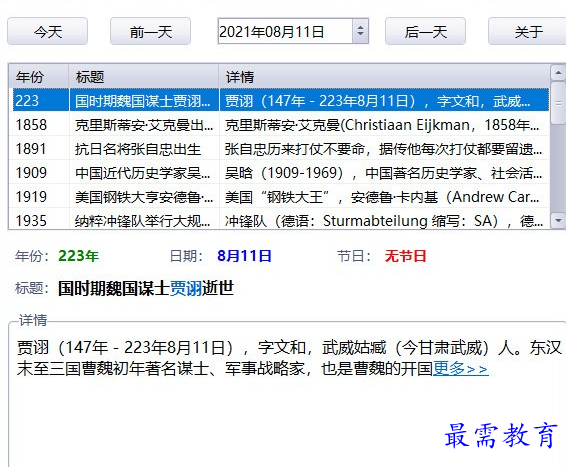The width and height of the screenshot is (566, 467).
Task: Click the date field 2021年08月11日
Action: [285, 31]
